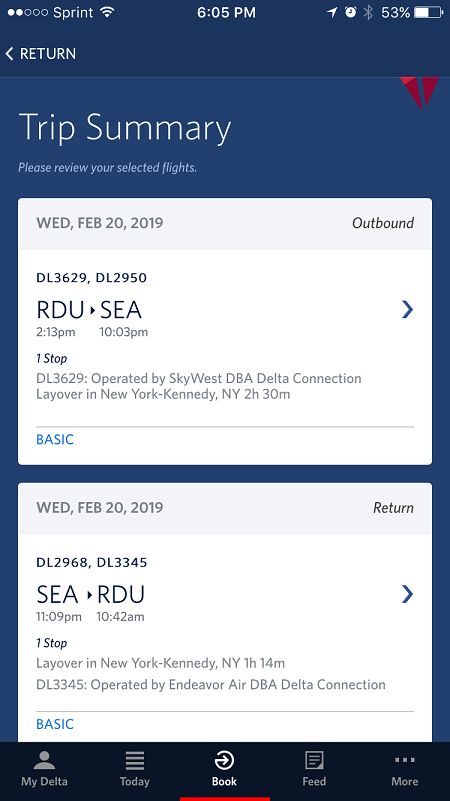Tap the outbound BASIC fare link
Viewport: 450px width, 801px height.
coord(55,439)
